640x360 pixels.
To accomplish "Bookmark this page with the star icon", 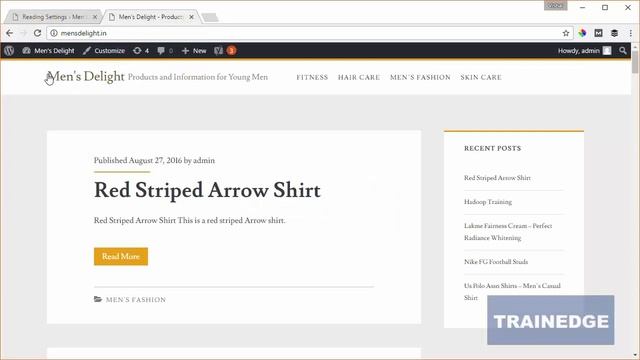I will tap(566, 33).
